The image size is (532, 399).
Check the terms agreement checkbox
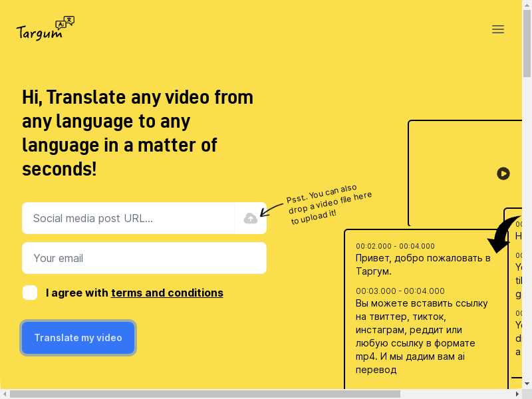pyautogui.click(x=30, y=293)
